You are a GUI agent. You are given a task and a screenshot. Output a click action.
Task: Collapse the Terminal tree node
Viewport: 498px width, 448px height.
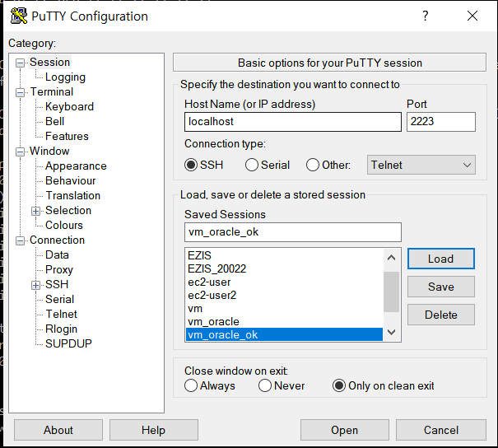20,92
